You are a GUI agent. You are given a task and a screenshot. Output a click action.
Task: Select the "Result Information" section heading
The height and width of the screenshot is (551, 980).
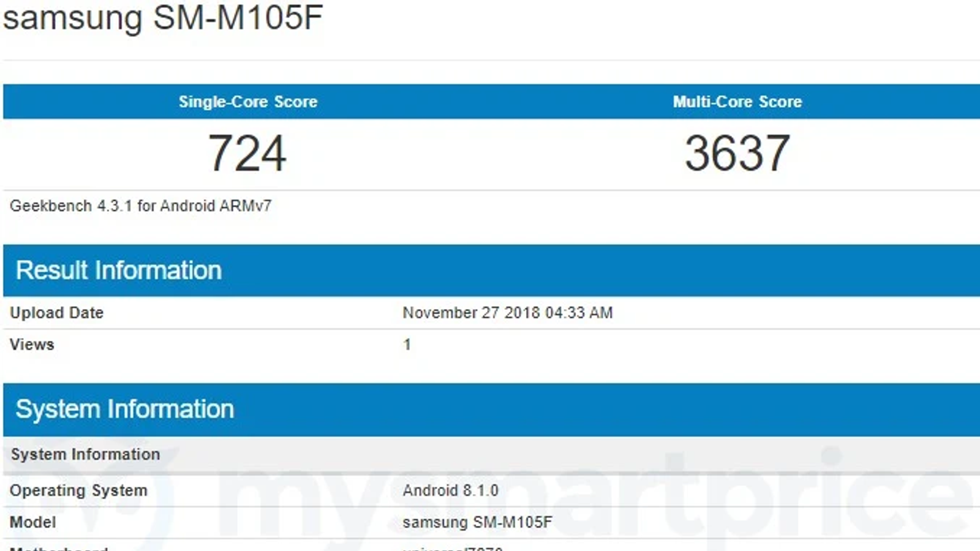[119, 270]
